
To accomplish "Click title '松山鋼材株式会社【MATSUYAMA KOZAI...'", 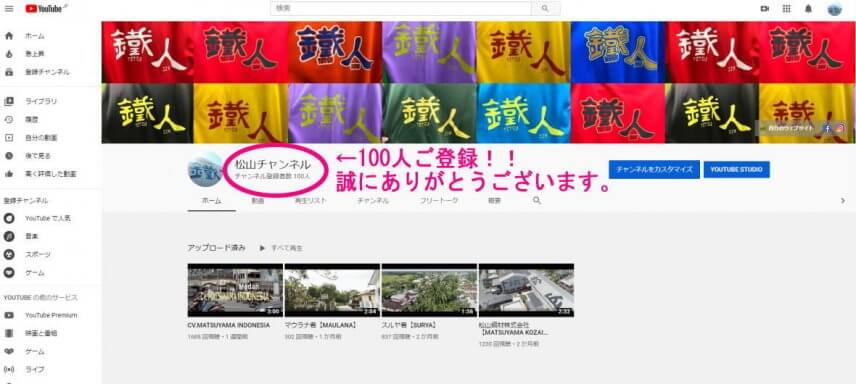I will (514, 328).
